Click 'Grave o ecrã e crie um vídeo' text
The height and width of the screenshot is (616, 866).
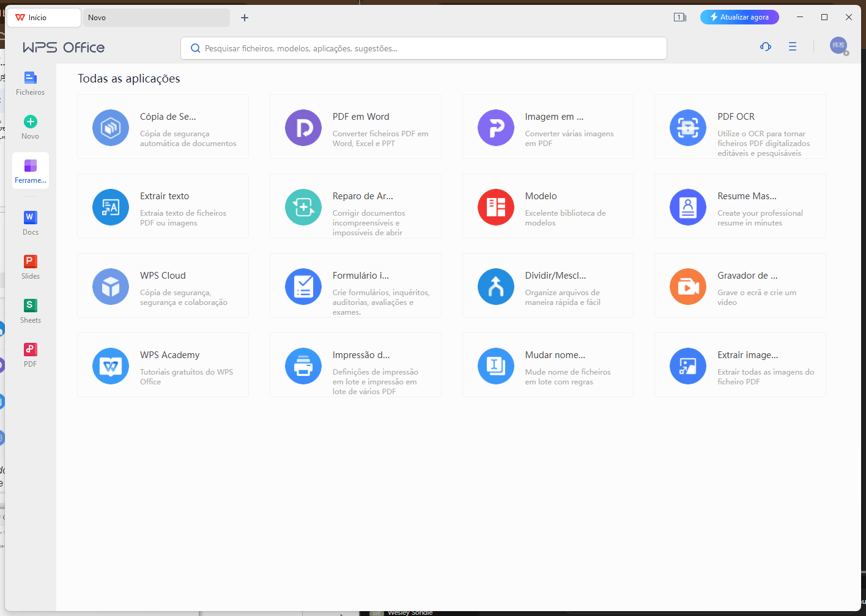(x=757, y=297)
